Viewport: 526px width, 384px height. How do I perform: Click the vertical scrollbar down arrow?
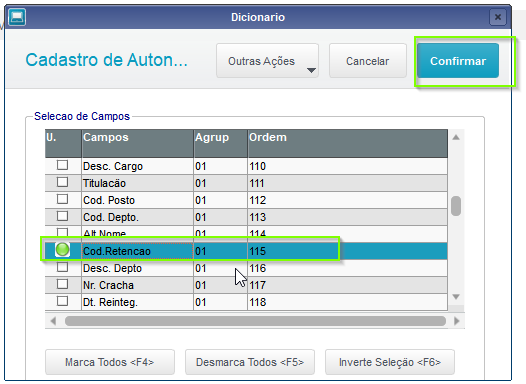coord(456,296)
